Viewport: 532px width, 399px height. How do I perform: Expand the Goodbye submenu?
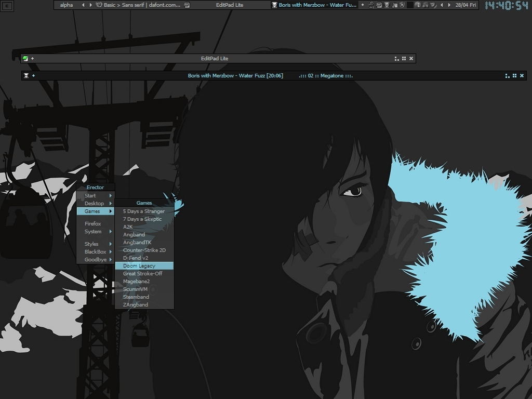[96, 259]
